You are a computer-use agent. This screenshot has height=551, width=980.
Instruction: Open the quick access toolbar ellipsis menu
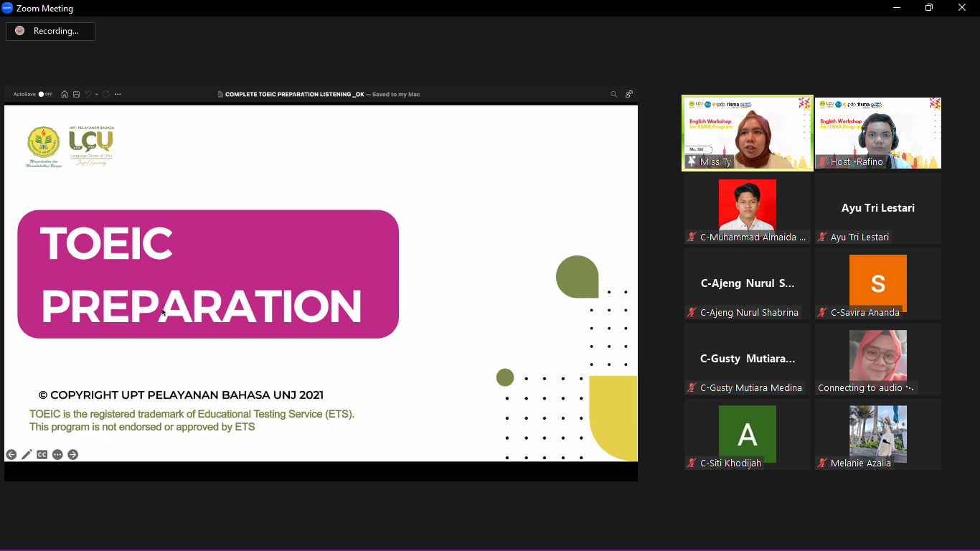pos(118,94)
